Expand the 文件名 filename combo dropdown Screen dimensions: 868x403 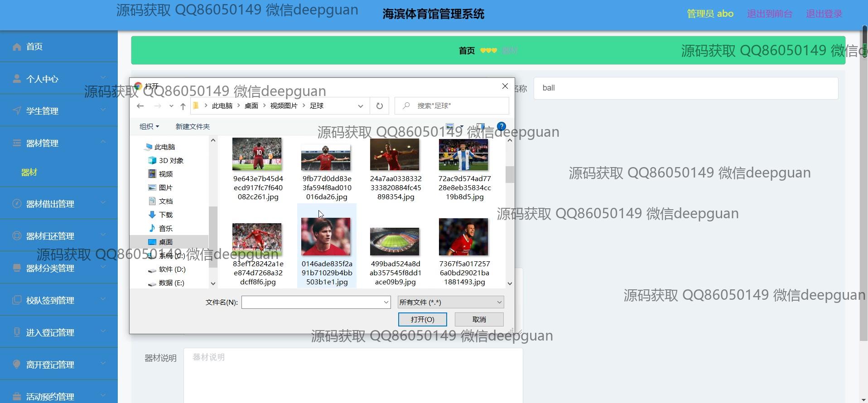(386, 302)
